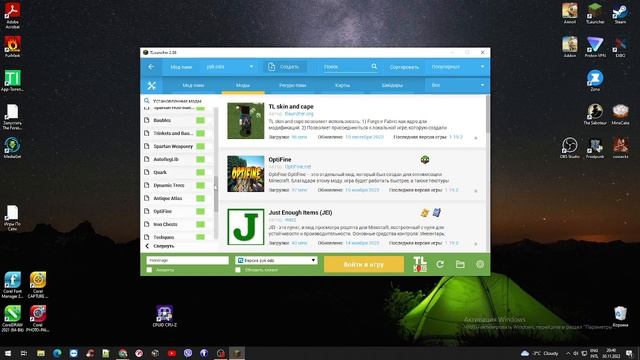
Task: Open CorelDRAW desktop shortcut
Action: (13, 319)
